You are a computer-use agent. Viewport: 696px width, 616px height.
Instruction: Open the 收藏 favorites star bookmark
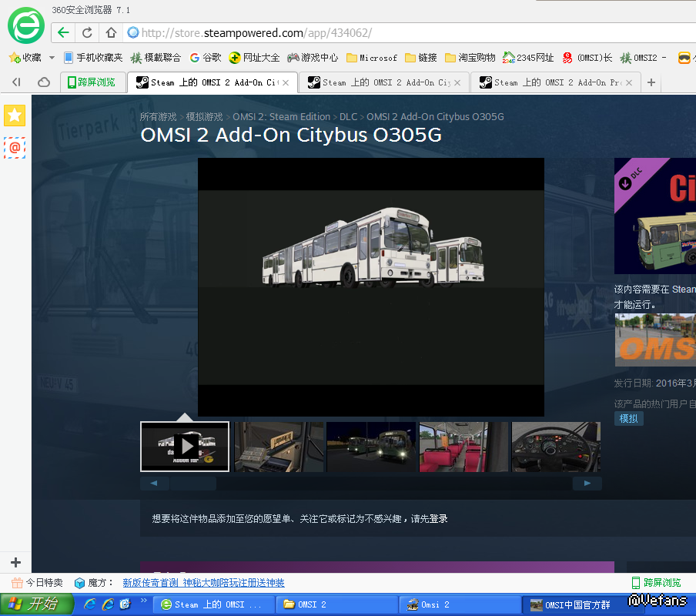tap(25, 58)
